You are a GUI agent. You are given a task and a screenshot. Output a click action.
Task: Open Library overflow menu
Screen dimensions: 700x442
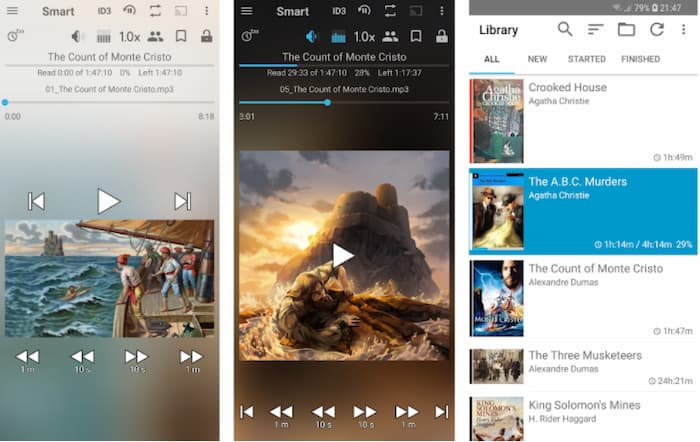(683, 29)
